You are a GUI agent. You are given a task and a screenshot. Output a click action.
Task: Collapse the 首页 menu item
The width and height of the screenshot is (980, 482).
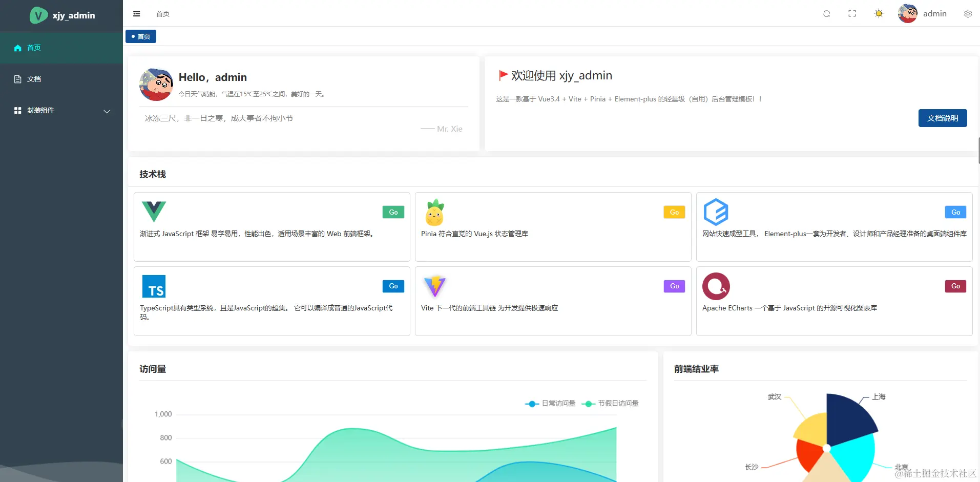pyautogui.click(x=34, y=48)
